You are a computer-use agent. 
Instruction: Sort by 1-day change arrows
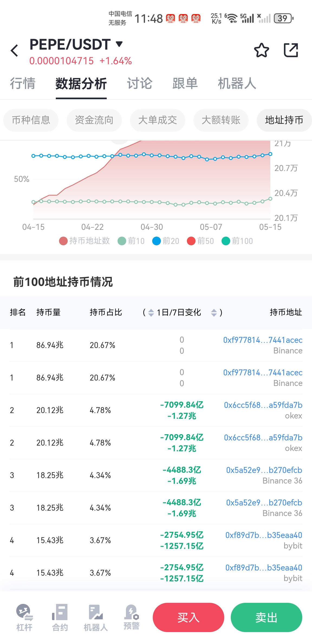coord(151,313)
